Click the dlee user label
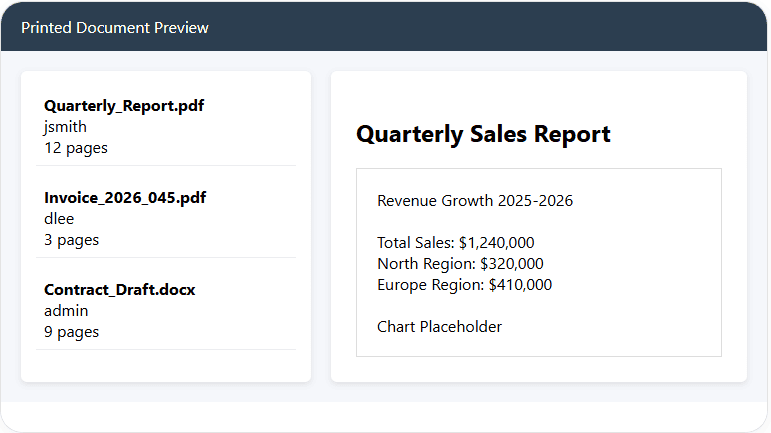This screenshot has width=771, height=433. [59, 219]
